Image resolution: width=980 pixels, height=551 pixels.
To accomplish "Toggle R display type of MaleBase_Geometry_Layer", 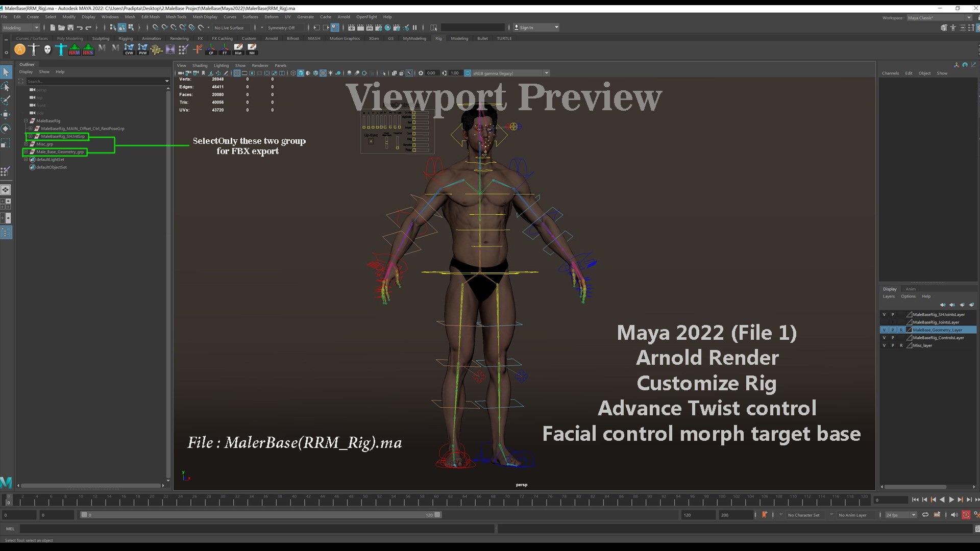I will [901, 330].
